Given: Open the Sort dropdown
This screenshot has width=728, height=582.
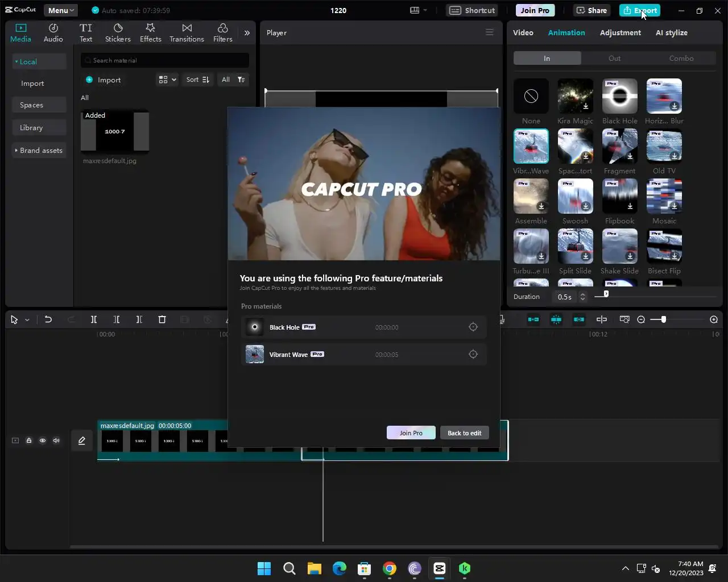Looking at the screenshot, I should [x=198, y=80].
